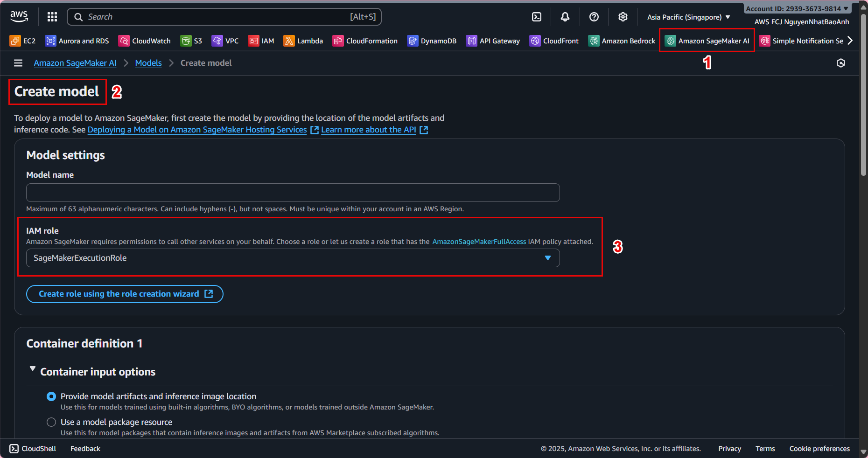Click Create role using the role creation wizard
This screenshot has width=868, height=458.
pyautogui.click(x=125, y=294)
